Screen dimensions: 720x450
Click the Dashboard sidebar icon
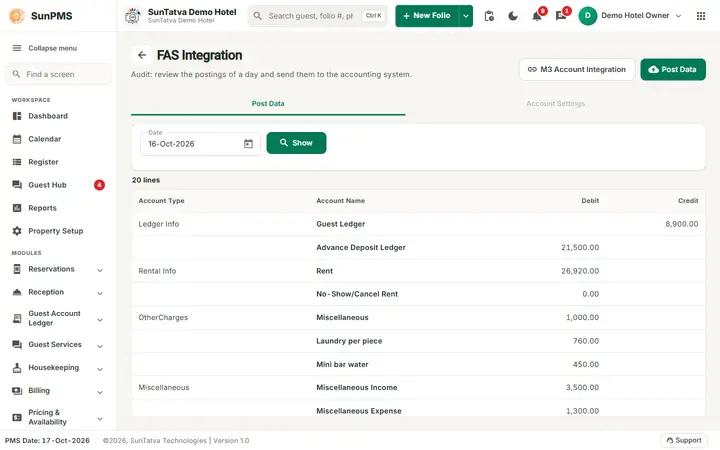tap(17, 116)
